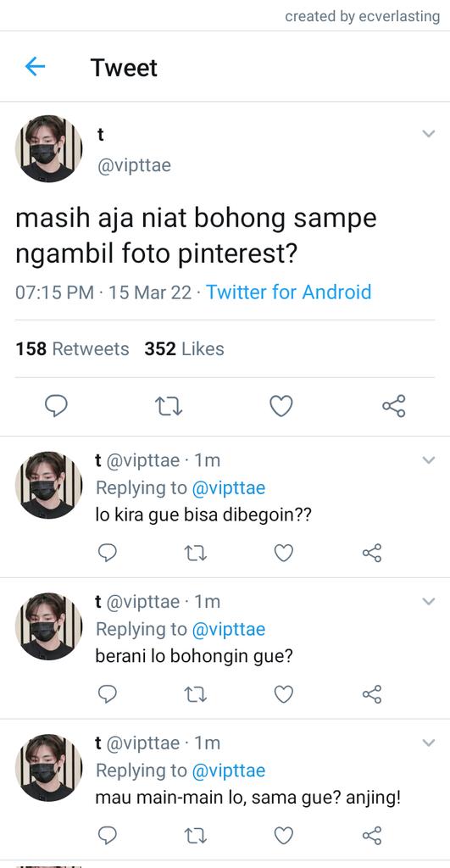Image resolution: width=450 pixels, height=868 pixels.
Task: Reply to the 'berani lo bohongin' tweet
Action: click(x=108, y=693)
